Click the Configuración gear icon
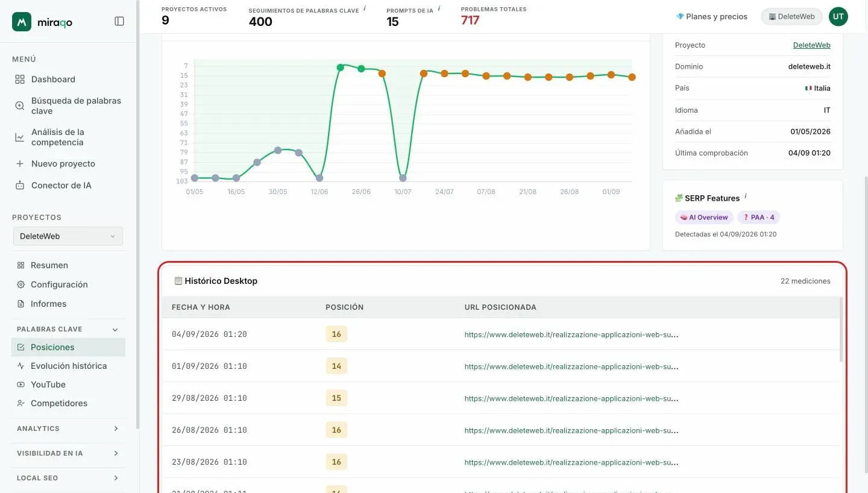Image resolution: width=868 pixels, height=493 pixels. (x=21, y=284)
